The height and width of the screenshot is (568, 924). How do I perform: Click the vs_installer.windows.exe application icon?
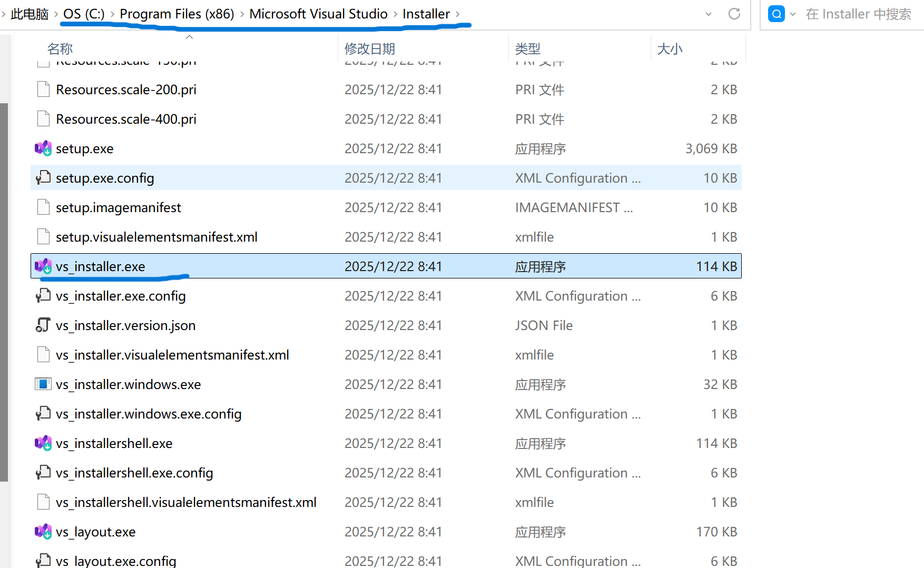[x=43, y=384]
